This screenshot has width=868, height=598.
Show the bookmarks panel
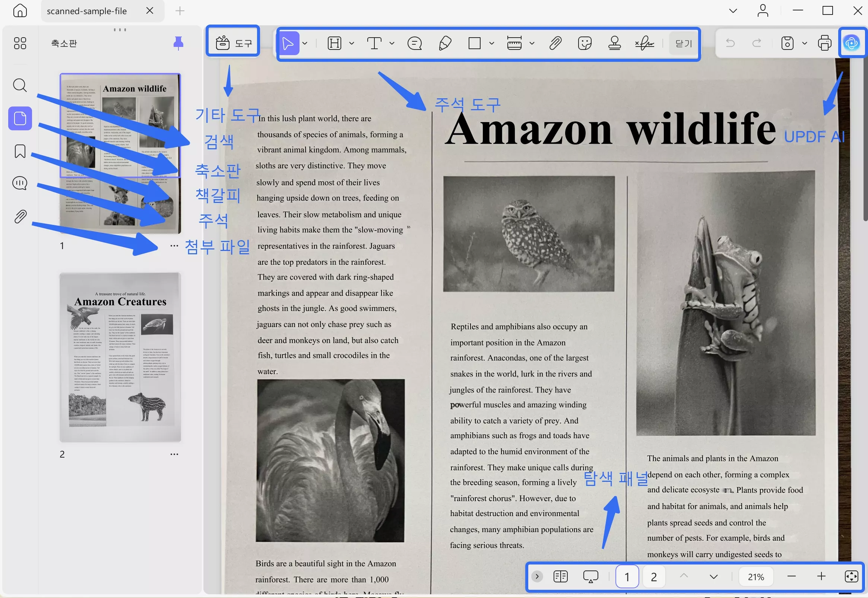coord(20,152)
